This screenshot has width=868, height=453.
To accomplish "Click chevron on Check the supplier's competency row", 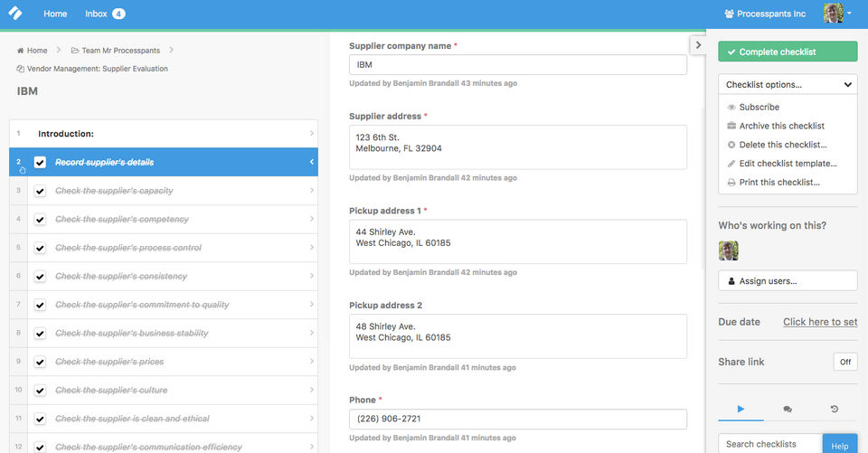I will pyautogui.click(x=312, y=219).
